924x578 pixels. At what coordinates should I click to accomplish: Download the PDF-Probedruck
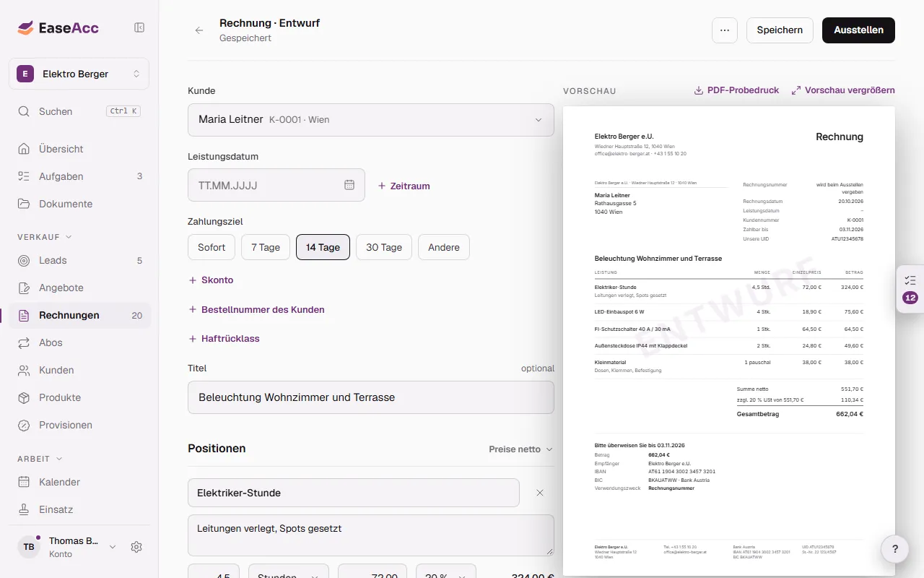[736, 90]
